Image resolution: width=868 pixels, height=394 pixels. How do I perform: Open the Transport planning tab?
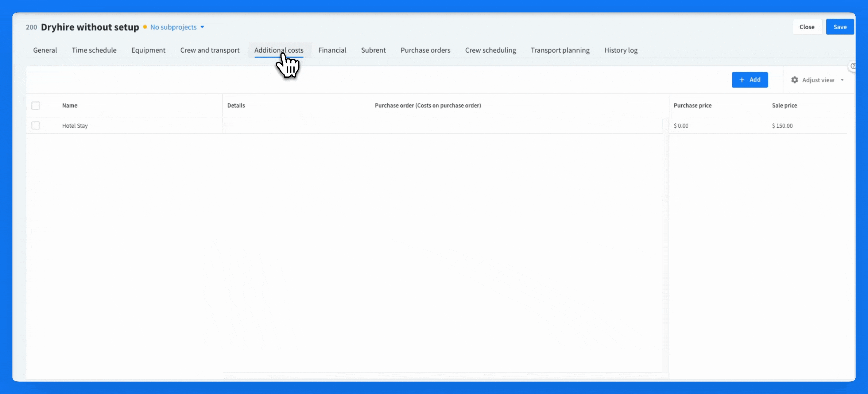pos(560,50)
